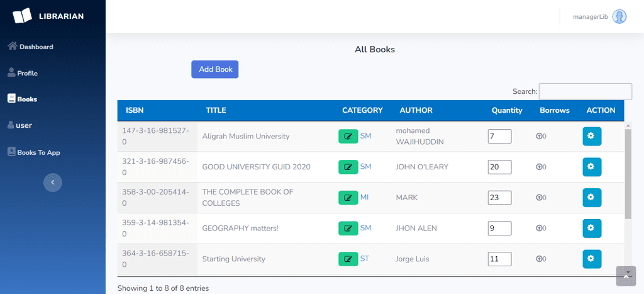
Task: Open the gear action for GEOGRAPHY matters!
Action: click(x=592, y=228)
